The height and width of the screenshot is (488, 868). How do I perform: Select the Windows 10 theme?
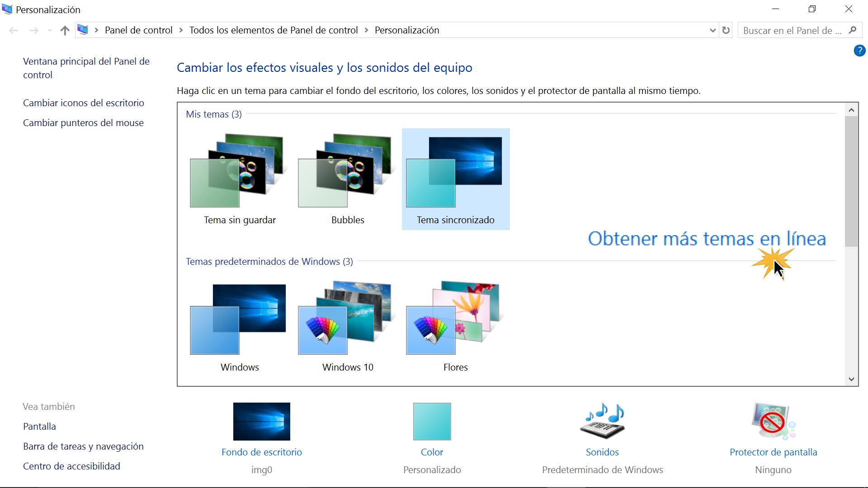pos(348,327)
